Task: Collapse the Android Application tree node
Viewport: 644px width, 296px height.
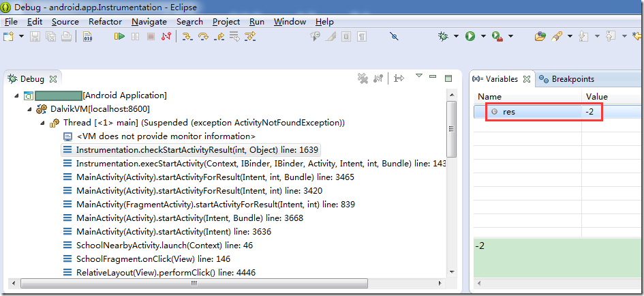Action: coord(16,95)
